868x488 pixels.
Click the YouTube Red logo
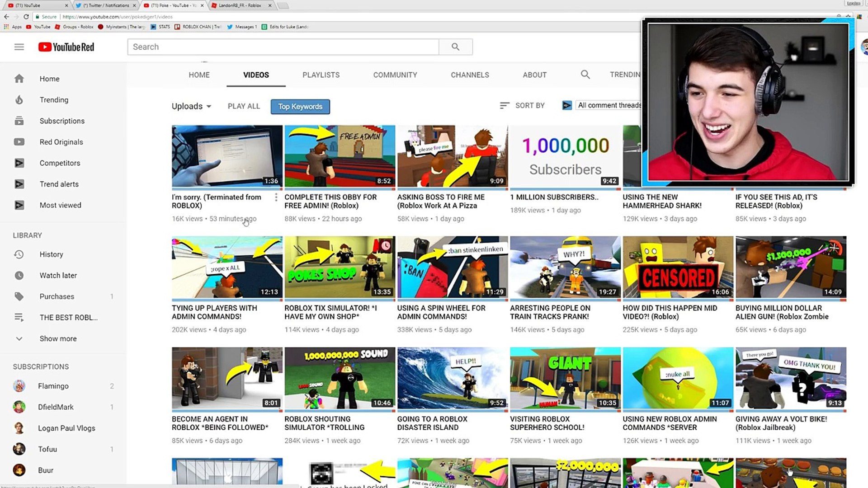point(66,47)
